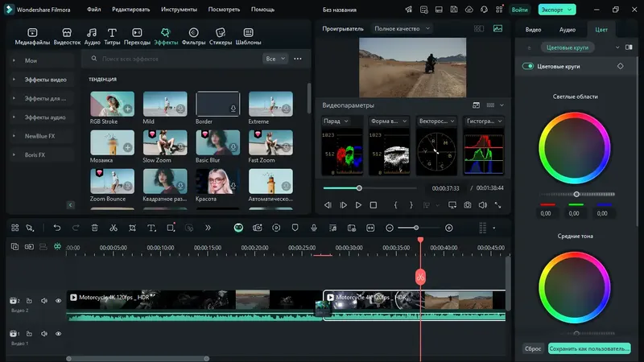The height and width of the screenshot is (362, 644).
Task: Take a snapshot with the camera icon
Action: (x=467, y=205)
